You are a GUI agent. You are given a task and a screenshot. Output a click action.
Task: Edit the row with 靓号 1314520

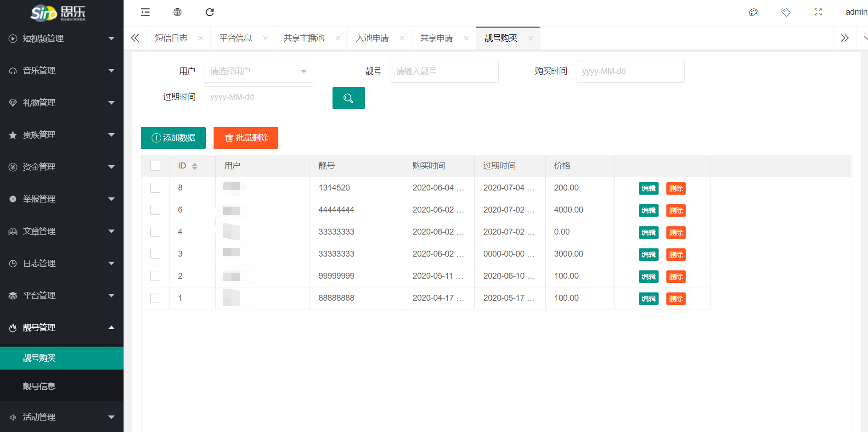tap(648, 188)
